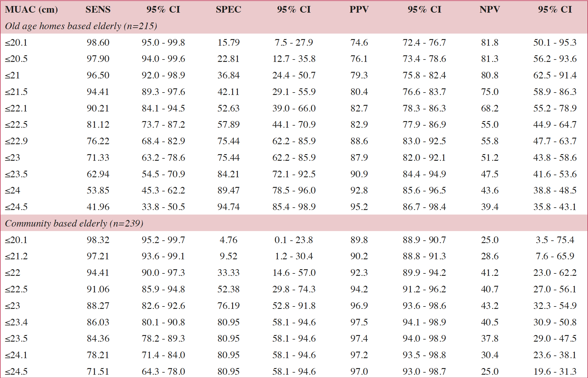Viewport: 588px width, 378px height.
Task: Select the sensitivity value 98.32
Action: (x=98, y=240)
